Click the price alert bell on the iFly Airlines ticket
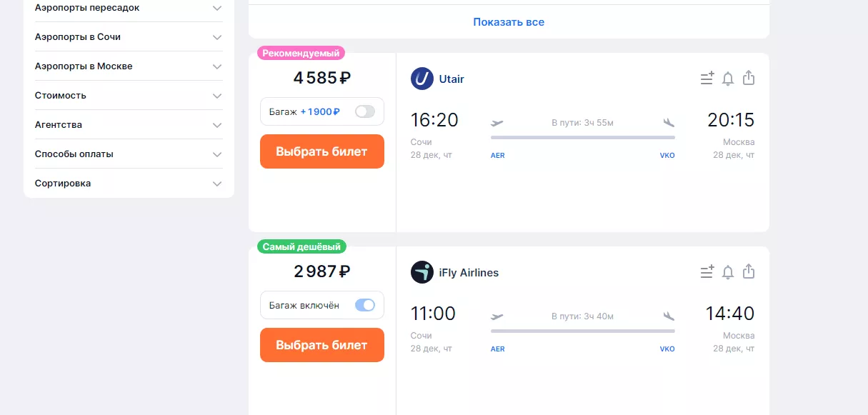This screenshot has width=868, height=415. (728, 272)
